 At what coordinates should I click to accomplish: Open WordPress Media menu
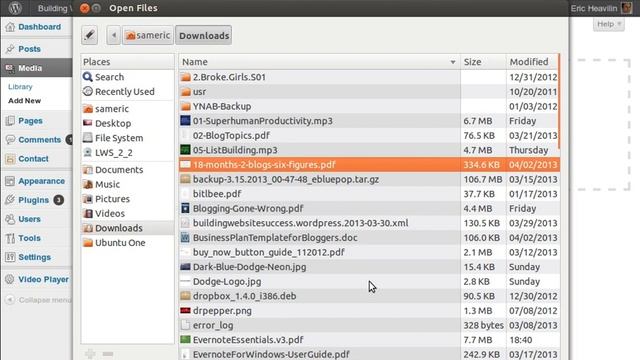36,68
